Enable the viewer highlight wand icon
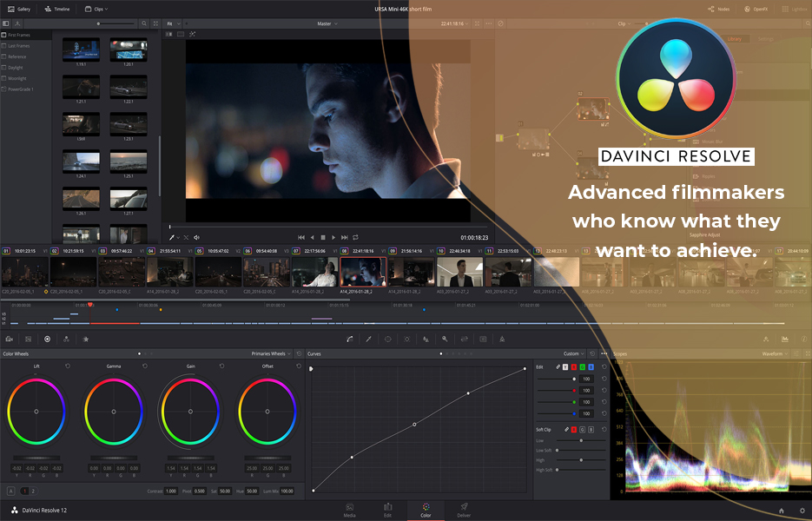 (192, 34)
